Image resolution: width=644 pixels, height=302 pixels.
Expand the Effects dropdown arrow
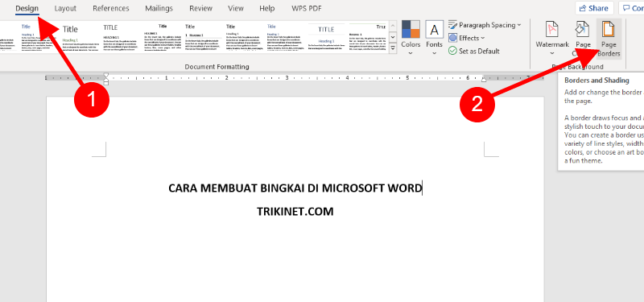[x=482, y=38]
